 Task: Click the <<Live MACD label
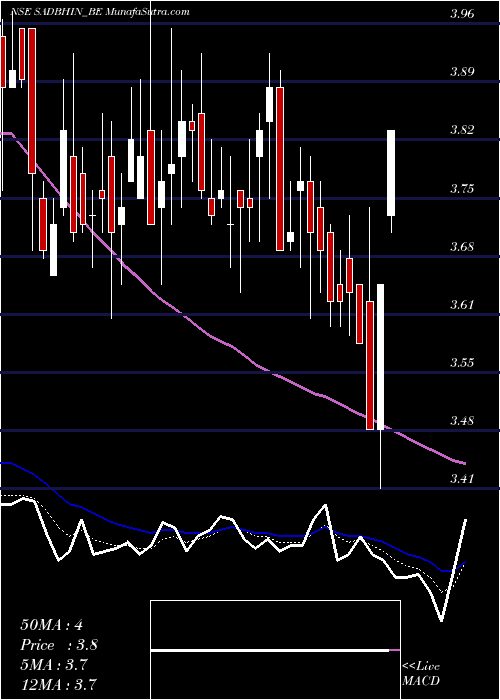(421, 674)
